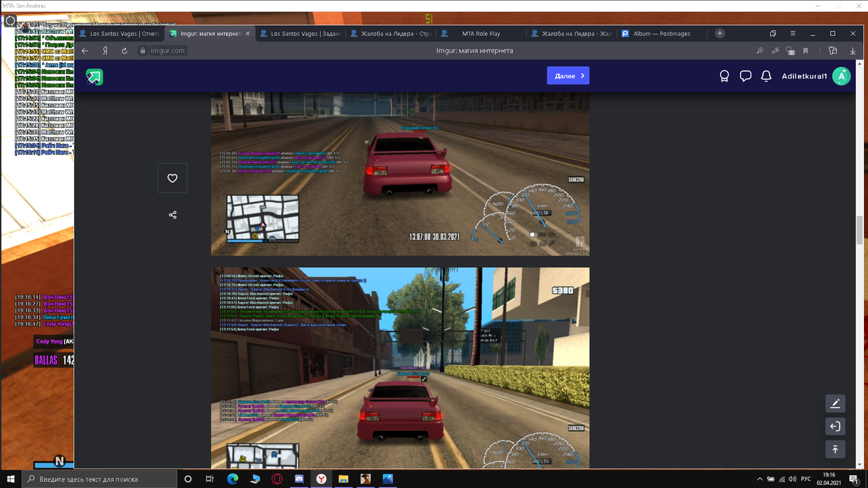Open clock showing 19:16 02.04.2021

(829, 479)
